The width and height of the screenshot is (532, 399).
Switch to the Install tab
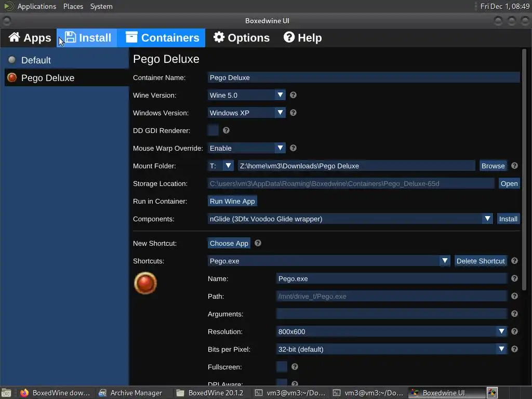pos(87,37)
